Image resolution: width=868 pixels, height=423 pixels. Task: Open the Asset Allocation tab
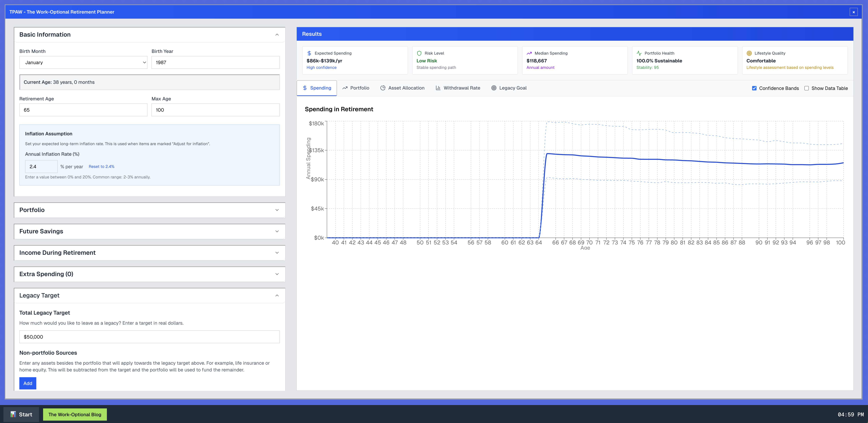coord(402,88)
